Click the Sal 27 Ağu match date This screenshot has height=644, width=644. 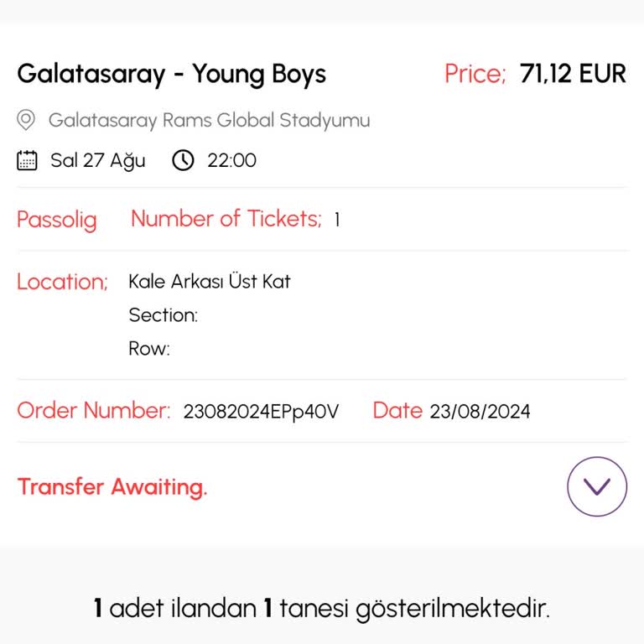click(97, 160)
